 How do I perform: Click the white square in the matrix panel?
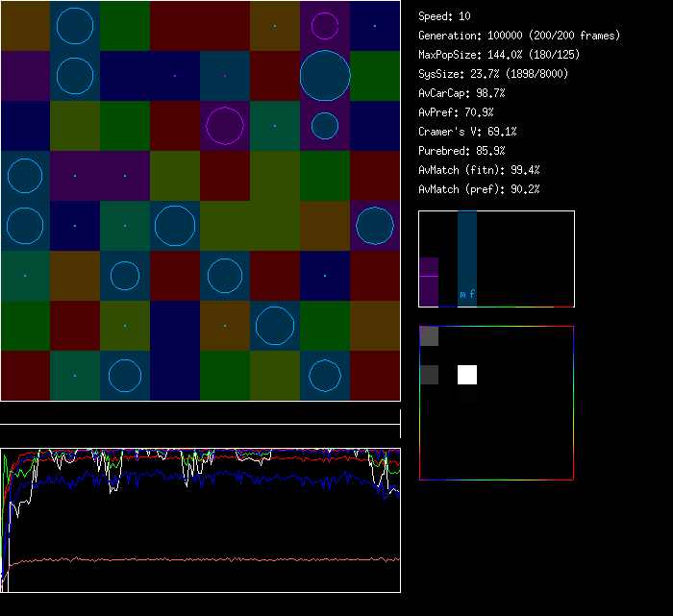[467, 375]
